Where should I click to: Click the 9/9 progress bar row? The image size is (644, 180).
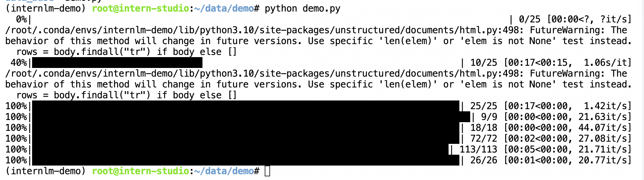(x=319, y=117)
